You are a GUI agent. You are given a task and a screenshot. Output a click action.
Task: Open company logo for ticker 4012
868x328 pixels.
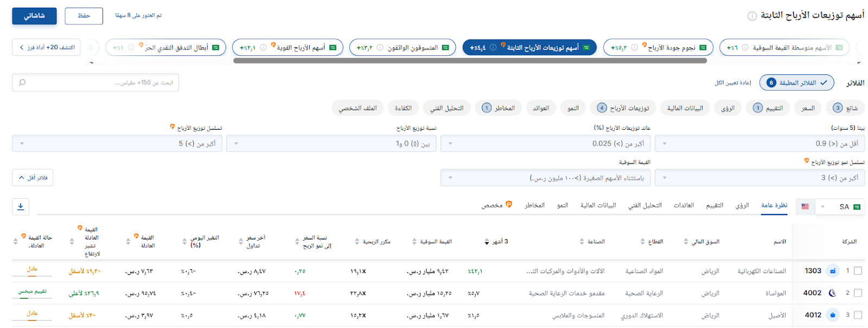pyautogui.click(x=832, y=315)
